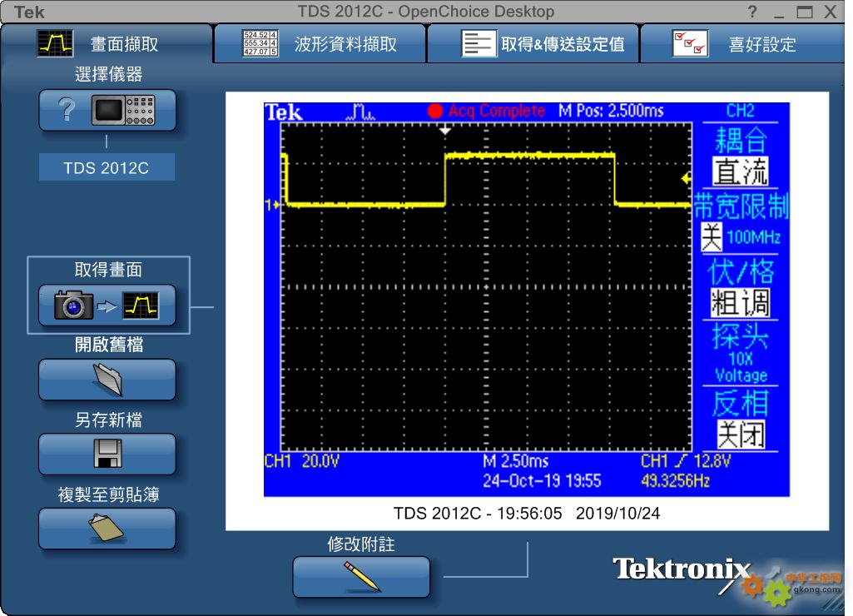
Task: Click the waveform icon in 取得畫面 button
Action: pos(141,306)
